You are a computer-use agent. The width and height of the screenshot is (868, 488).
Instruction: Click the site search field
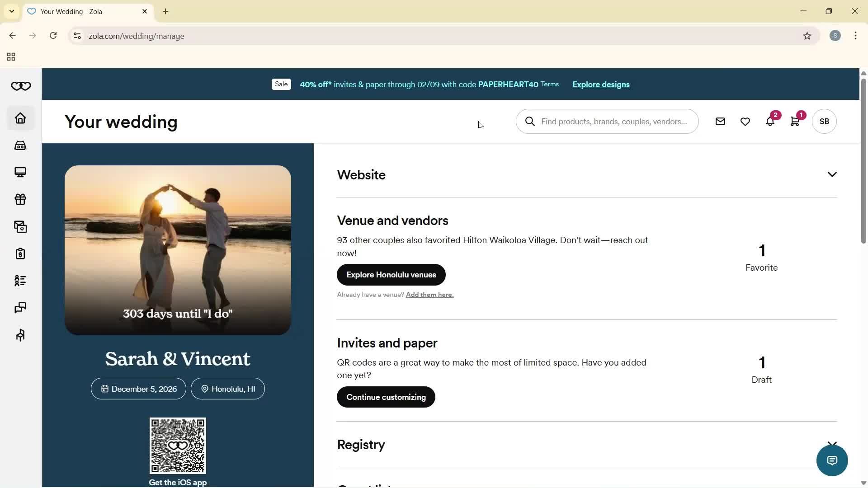click(x=607, y=121)
